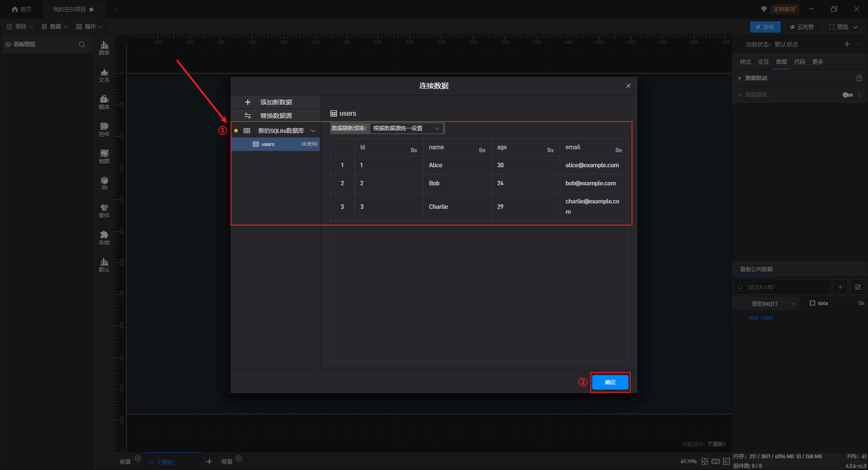
Task: Click the edit icon in 看板公共数据 panel
Action: pyautogui.click(x=858, y=287)
